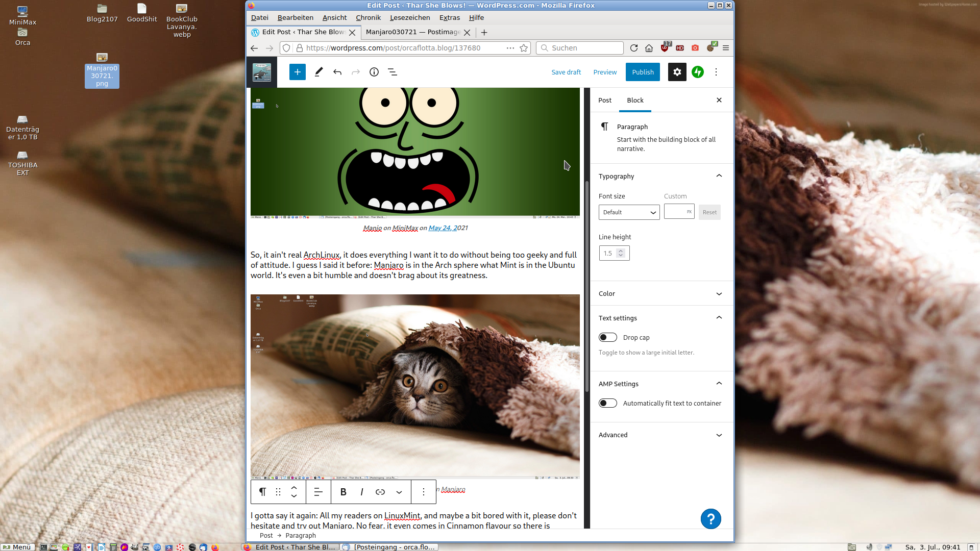
Task: Open the uBlock Origin extension icon
Action: click(665, 47)
